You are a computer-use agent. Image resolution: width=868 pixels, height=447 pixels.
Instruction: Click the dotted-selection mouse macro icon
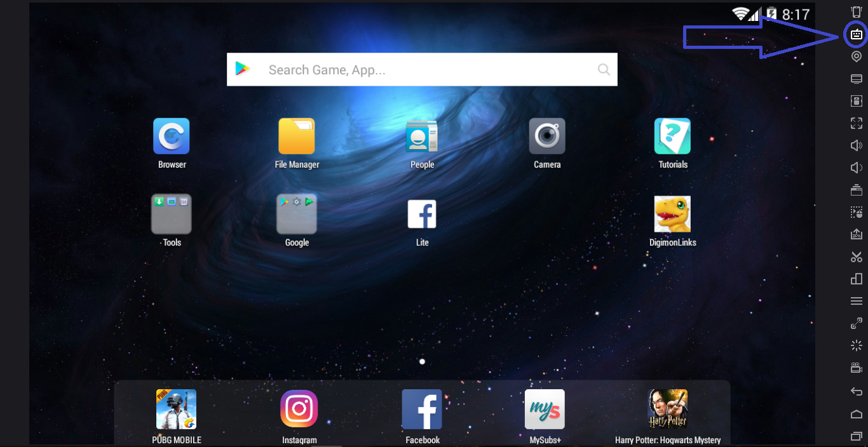(857, 212)
